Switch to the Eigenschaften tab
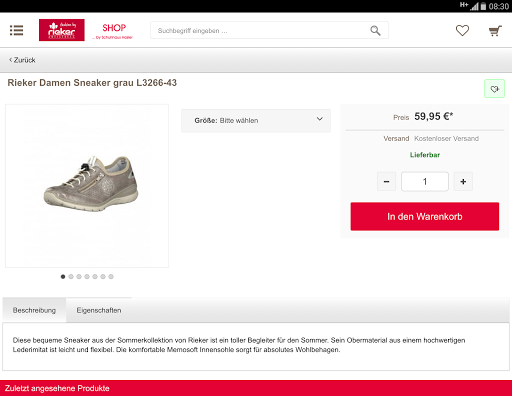Image resolution: width=512 pixels, height=396 pixels. click(99, 310)
